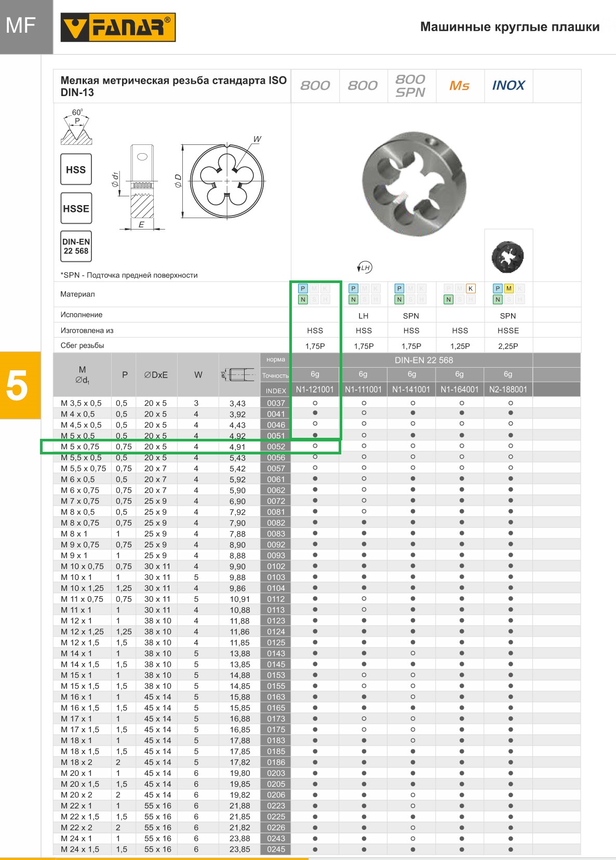Click the gray MF label

[21, 26]
